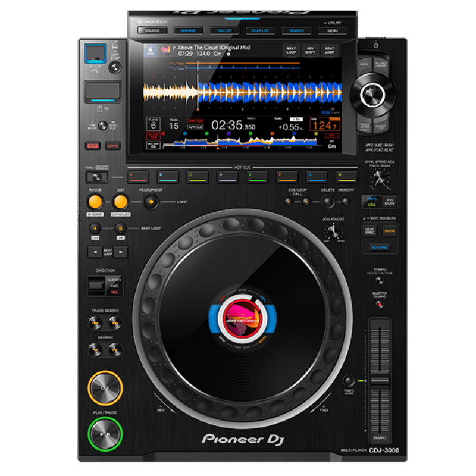Enable BEAT SYNC
The width and height of the screenshot is (476, 476).
tap(370, 231)
